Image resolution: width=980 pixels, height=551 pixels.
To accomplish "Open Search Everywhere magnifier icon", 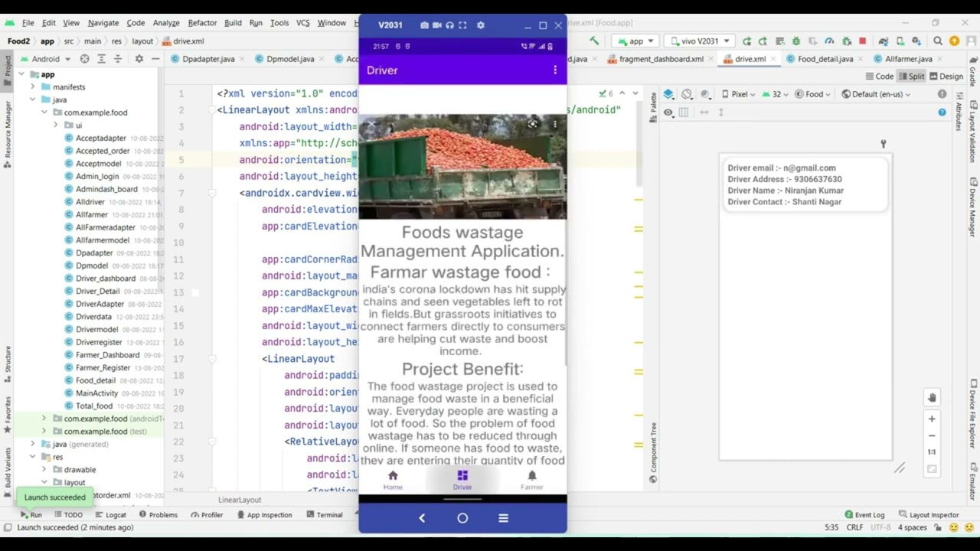I will [938, 41].
